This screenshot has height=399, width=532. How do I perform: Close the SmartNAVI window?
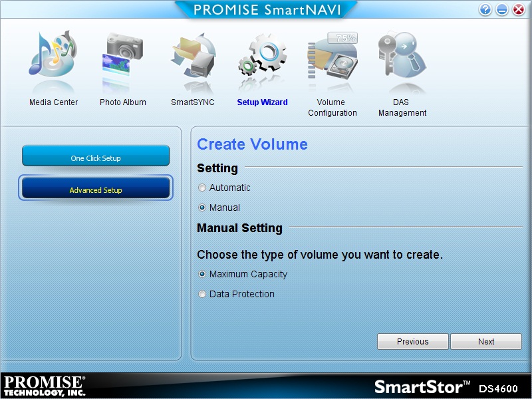pos(519,9)
